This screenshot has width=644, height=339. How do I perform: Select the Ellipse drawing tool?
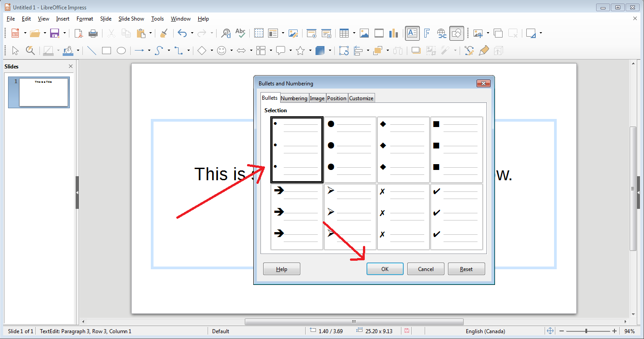(121, 51)
